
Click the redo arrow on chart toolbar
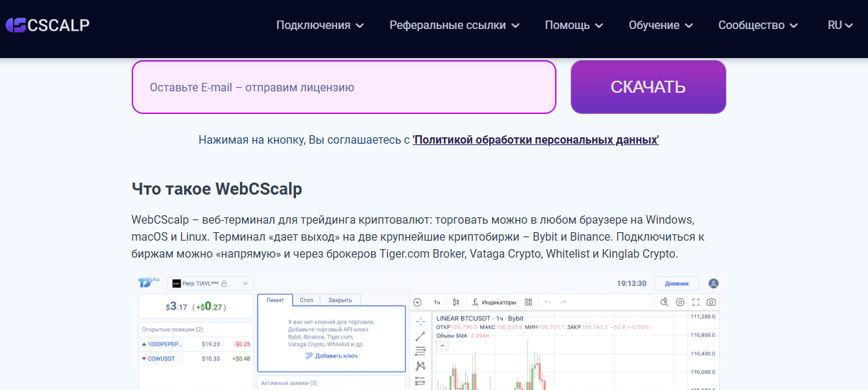[x=565, y=302]
